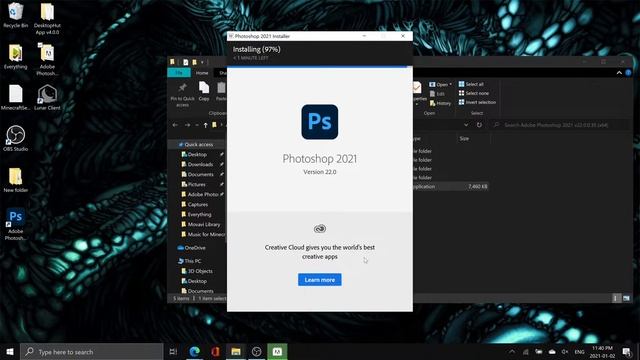This screenshot has height=360, width=640.
Task: Select the Adobe Photoshop Ps desktop shortcut
Action: pos(16,224)
